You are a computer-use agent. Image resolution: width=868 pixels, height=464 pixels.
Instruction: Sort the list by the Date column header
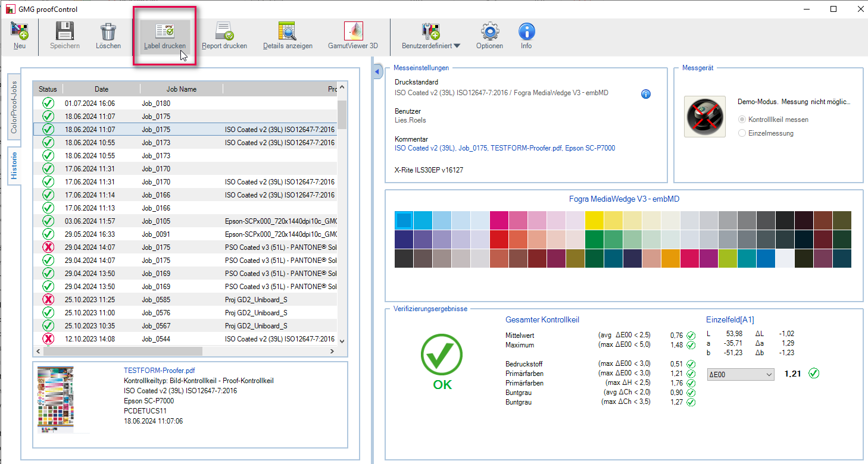tap(102, 89)
